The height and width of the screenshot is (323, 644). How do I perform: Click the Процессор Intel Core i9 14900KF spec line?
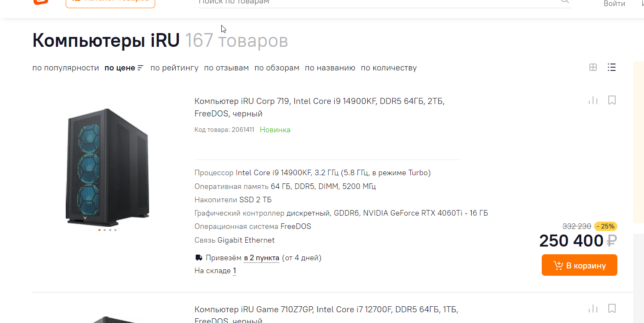312,173
